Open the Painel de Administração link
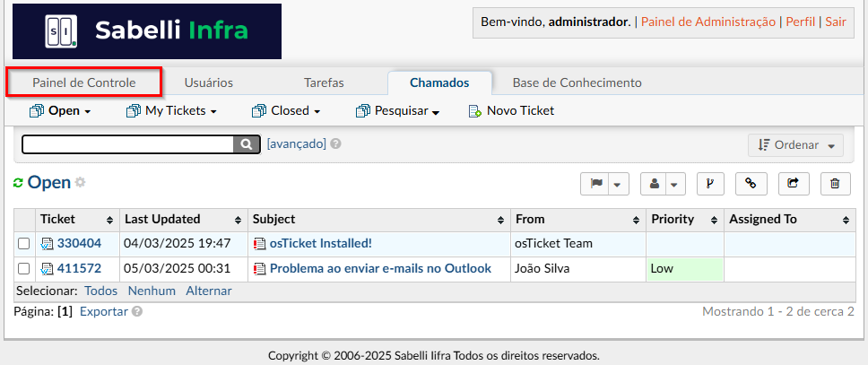This screenshot has width=868, height=365. [x=708, y=22]
